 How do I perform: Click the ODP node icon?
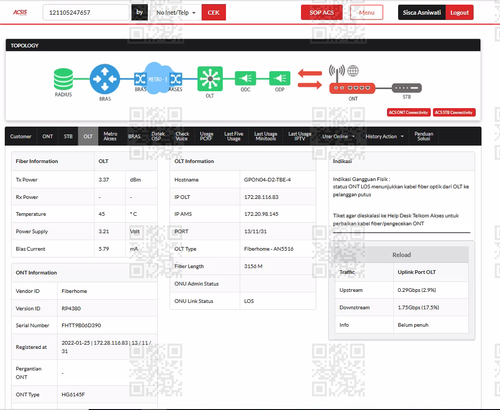(x=280, y=79)
